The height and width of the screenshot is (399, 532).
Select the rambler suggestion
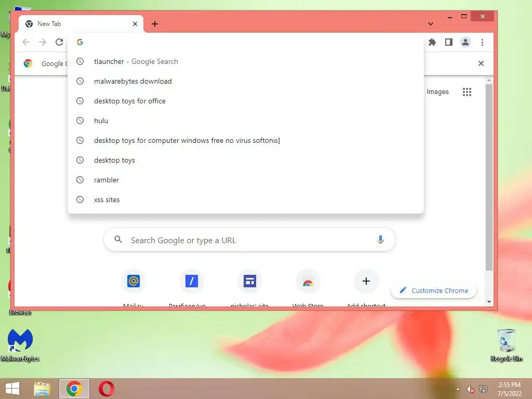(246, 180)
